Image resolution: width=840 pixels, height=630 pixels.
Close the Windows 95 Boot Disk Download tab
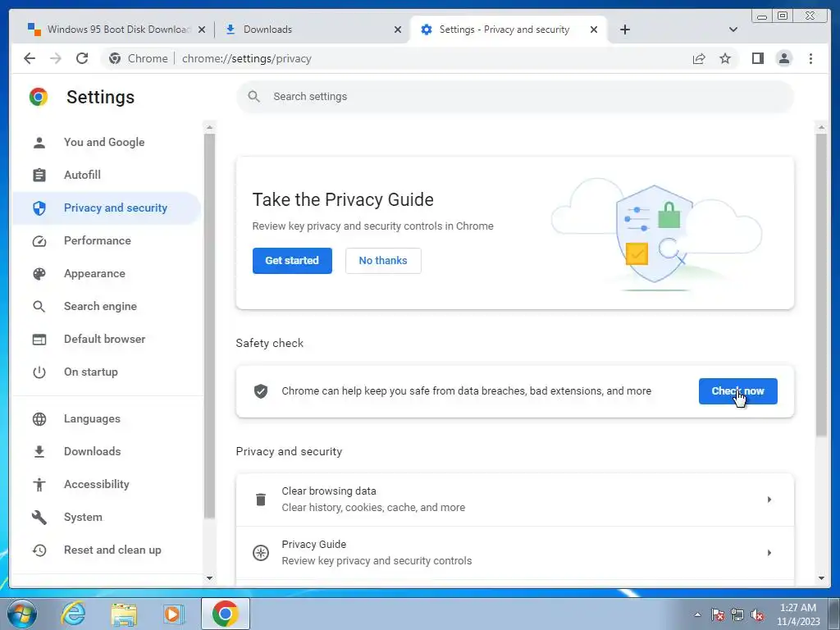(202, 30)
